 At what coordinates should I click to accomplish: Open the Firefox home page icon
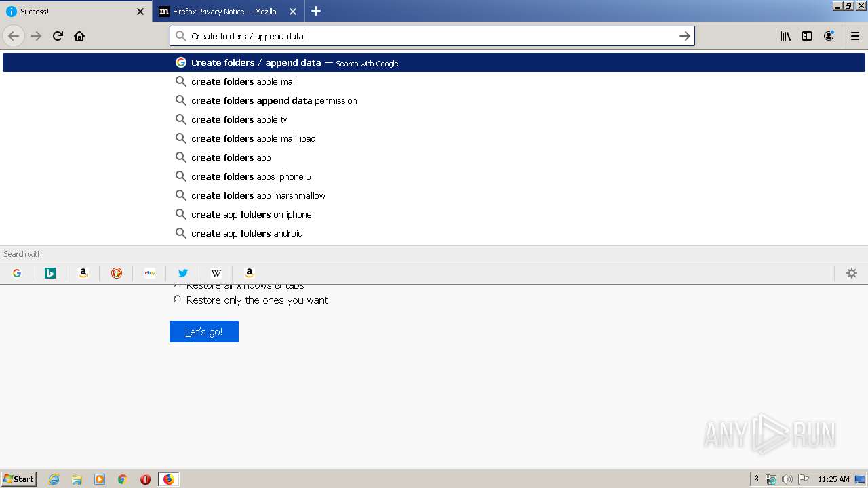click(x=79, y=36)
